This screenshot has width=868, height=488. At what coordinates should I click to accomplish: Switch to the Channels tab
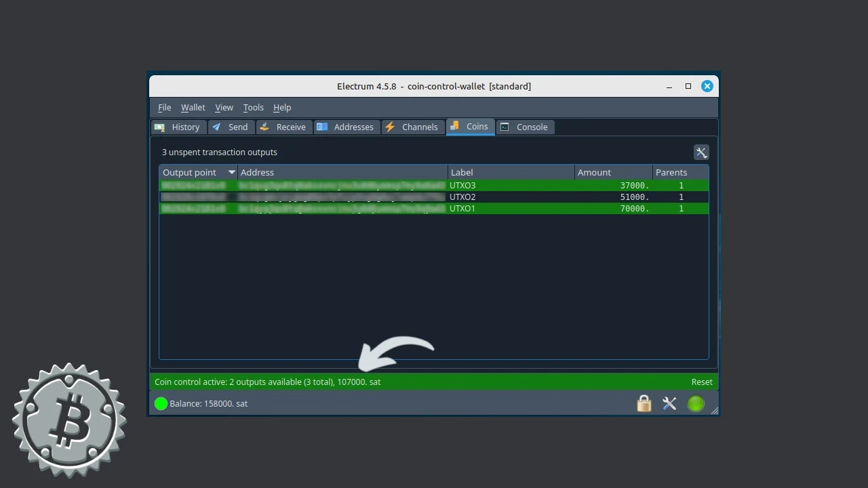pyautogui.click(x=413, y=127)
